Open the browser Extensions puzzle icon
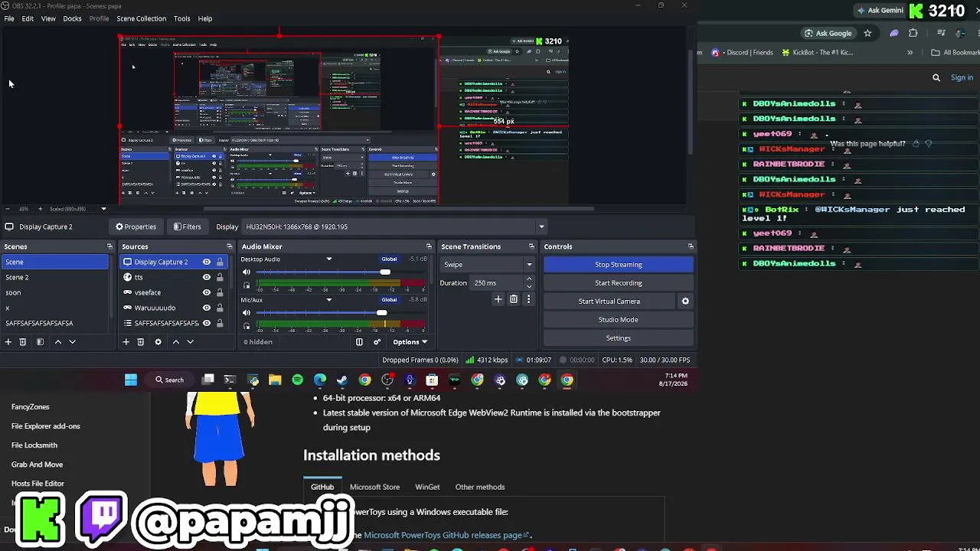980x551 pixels. (913, 33)
